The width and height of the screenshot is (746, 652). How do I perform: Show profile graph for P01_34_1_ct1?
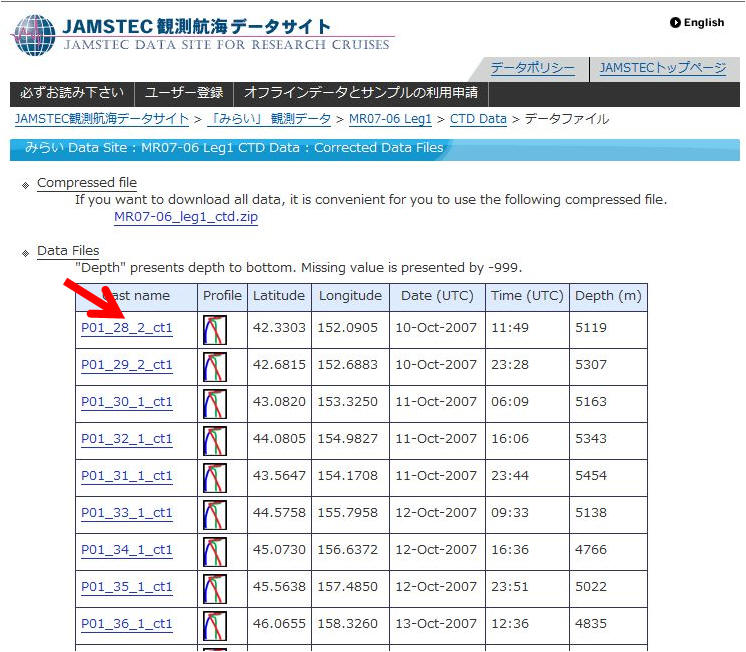[x=215, y=551]
